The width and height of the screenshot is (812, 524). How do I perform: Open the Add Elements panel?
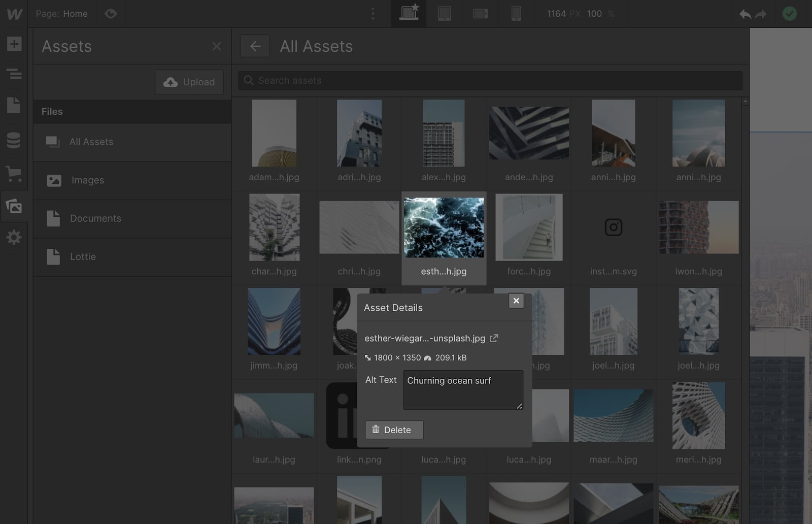point(14,44)
